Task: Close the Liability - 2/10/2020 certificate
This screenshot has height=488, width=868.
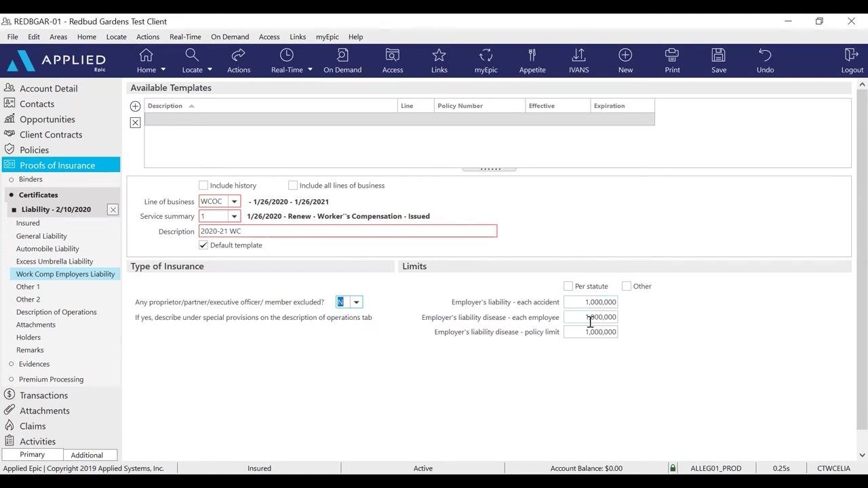Action: [113, 210]
